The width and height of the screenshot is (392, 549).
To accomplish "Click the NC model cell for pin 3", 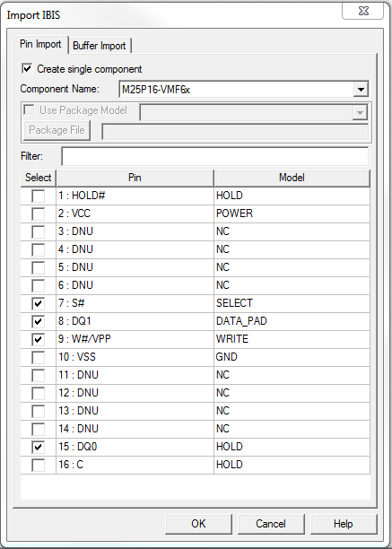I will pos(292,231).
